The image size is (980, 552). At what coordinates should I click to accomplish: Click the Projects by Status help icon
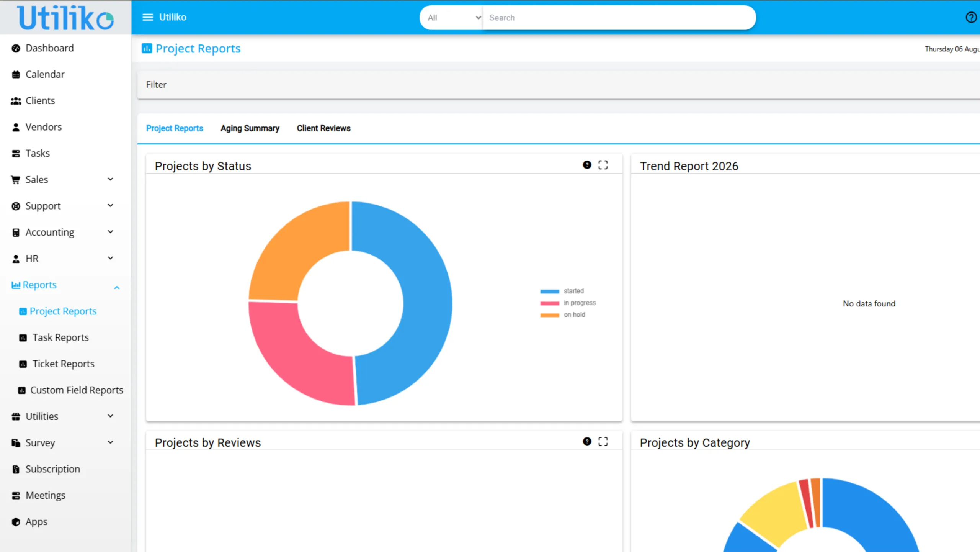click(587, 165)
